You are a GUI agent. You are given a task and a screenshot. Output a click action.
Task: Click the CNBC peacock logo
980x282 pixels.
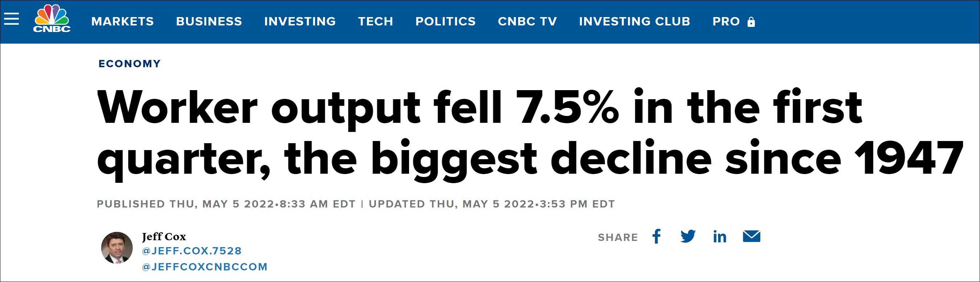click(x=52, y=19)
